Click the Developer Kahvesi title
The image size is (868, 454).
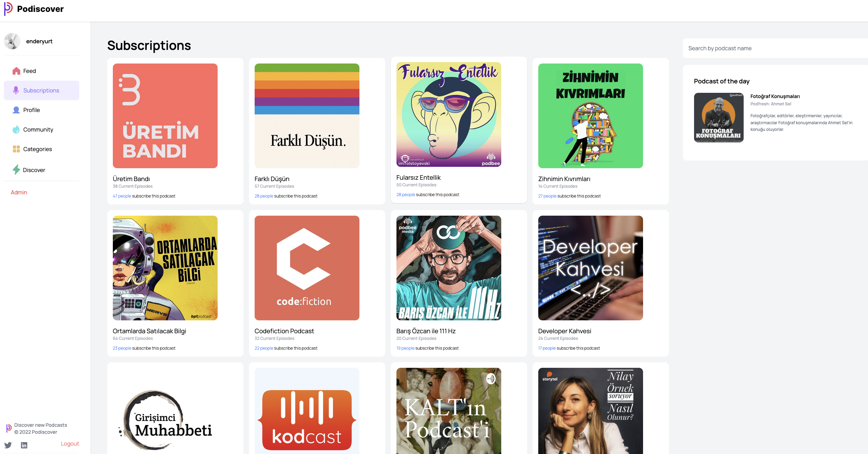[565, 331]
